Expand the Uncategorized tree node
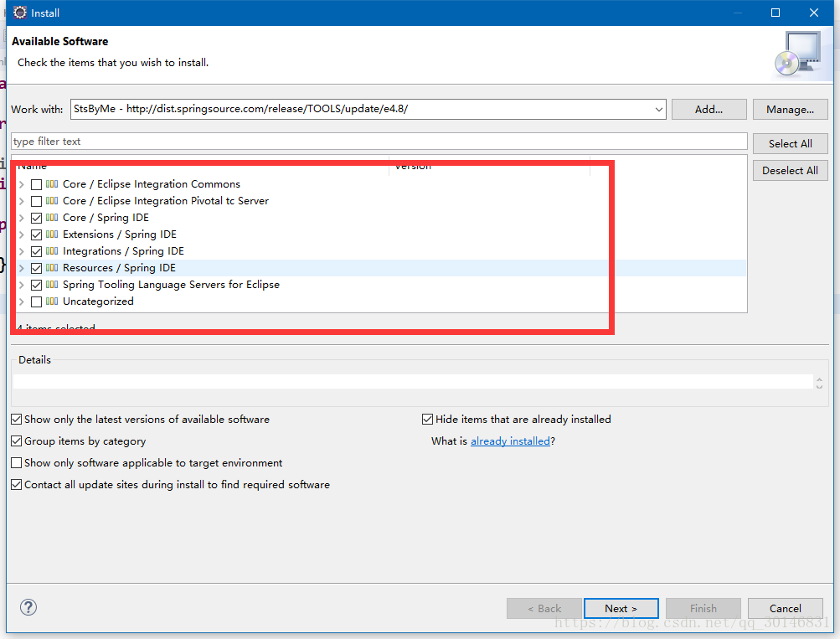Viewport: 840px width, 639px height. [21, 301]
